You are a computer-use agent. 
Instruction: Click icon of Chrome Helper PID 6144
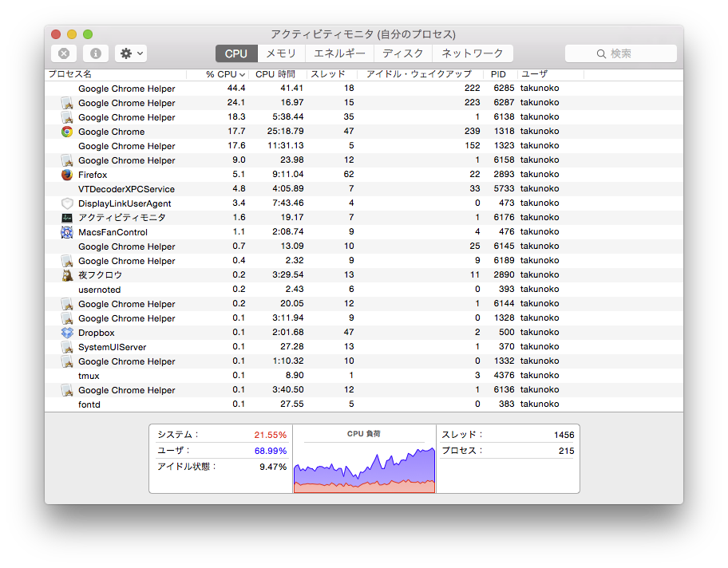point(67,304)
